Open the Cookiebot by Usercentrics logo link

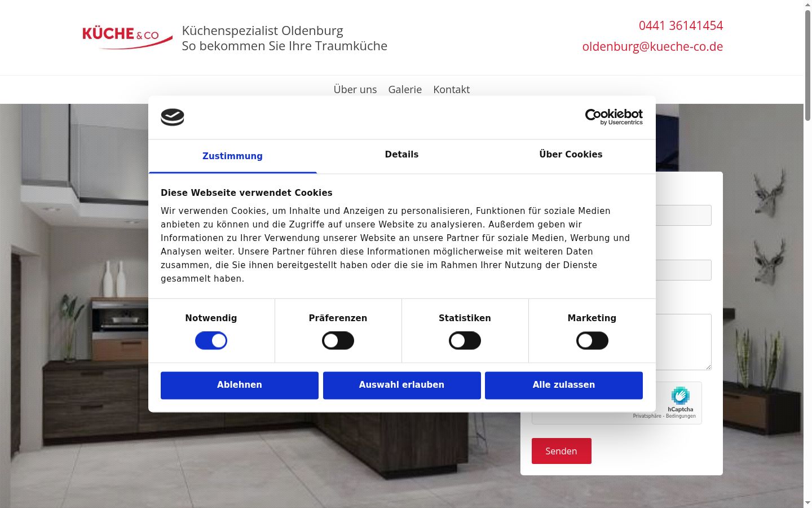point(614,117)
